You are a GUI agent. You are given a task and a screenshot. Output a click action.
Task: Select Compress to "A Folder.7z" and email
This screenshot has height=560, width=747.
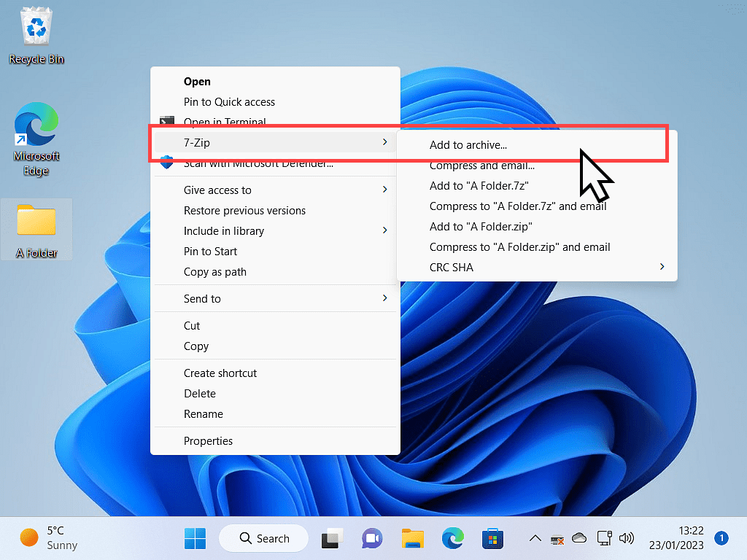(537, 206)
